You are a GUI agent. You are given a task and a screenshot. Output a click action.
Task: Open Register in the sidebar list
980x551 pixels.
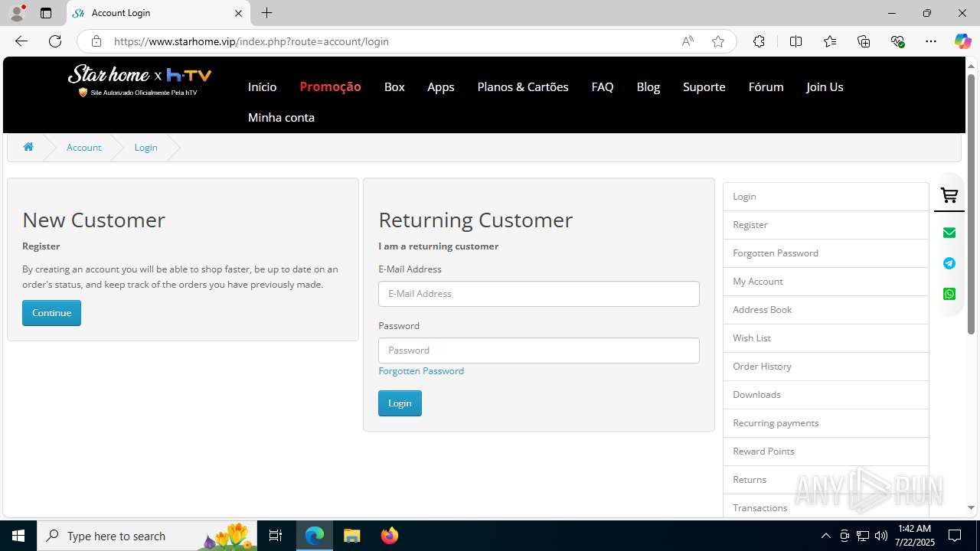click(x=826, y=225)
